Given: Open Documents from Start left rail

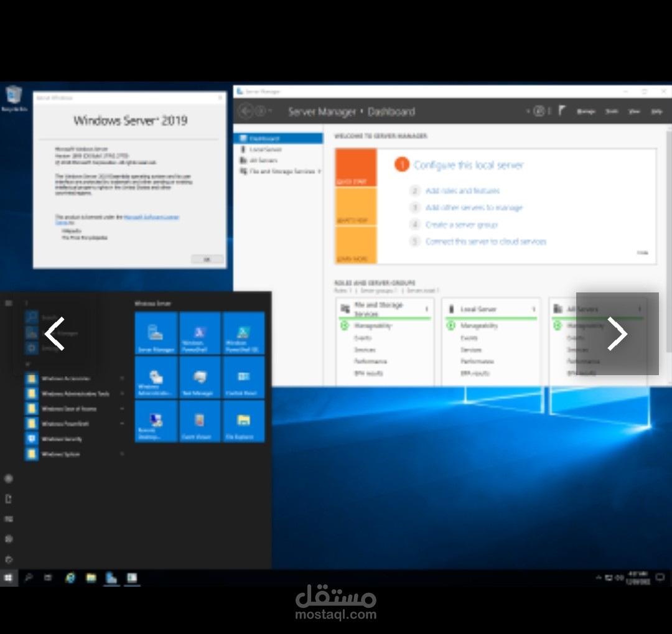Looking at the screenshot, I should coord(9,498).
